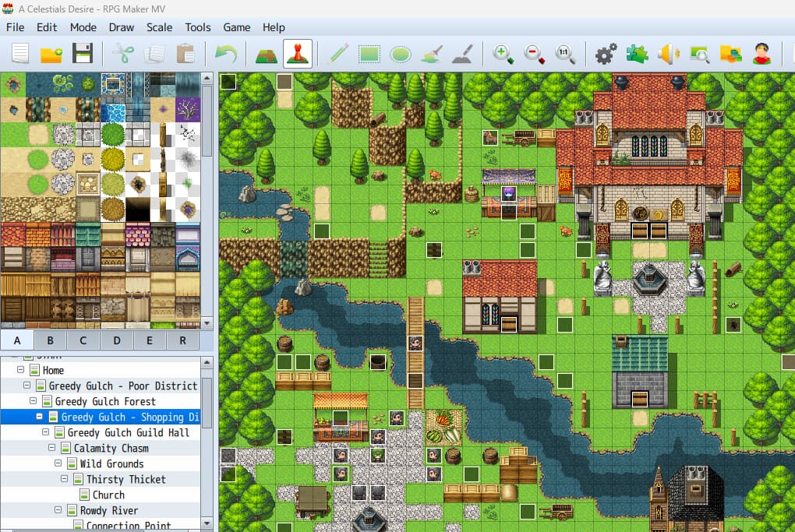Click the map list scrollbar down arrow

(207, 525)
